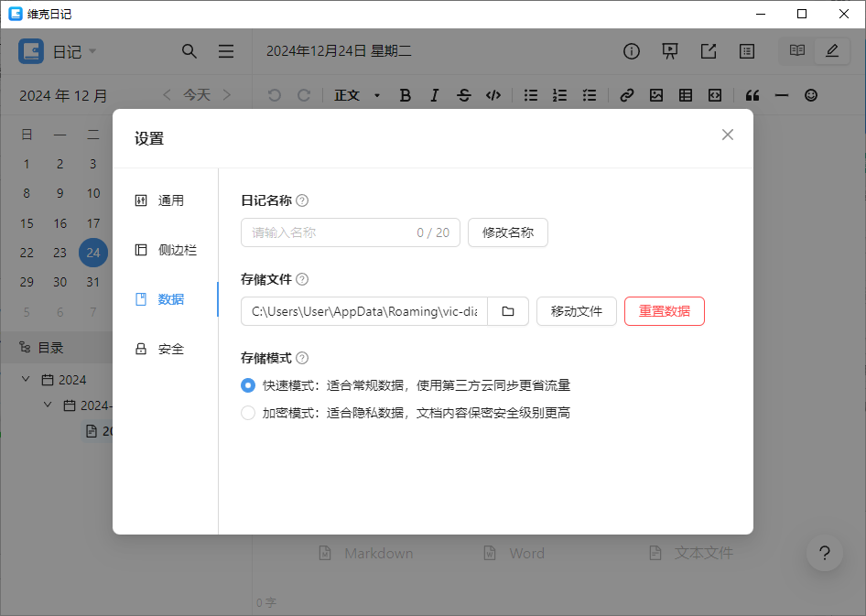Select the 快速模式 radio option
This screenshot has height=616, width=866.
248,385
